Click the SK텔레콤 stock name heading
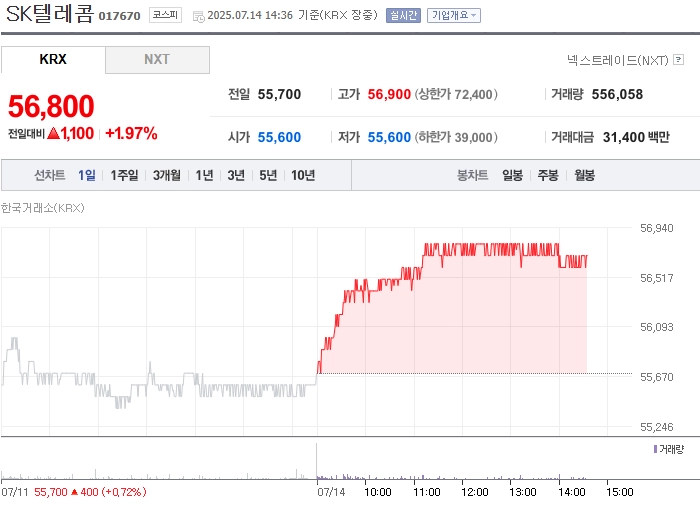 coord(50,14)
